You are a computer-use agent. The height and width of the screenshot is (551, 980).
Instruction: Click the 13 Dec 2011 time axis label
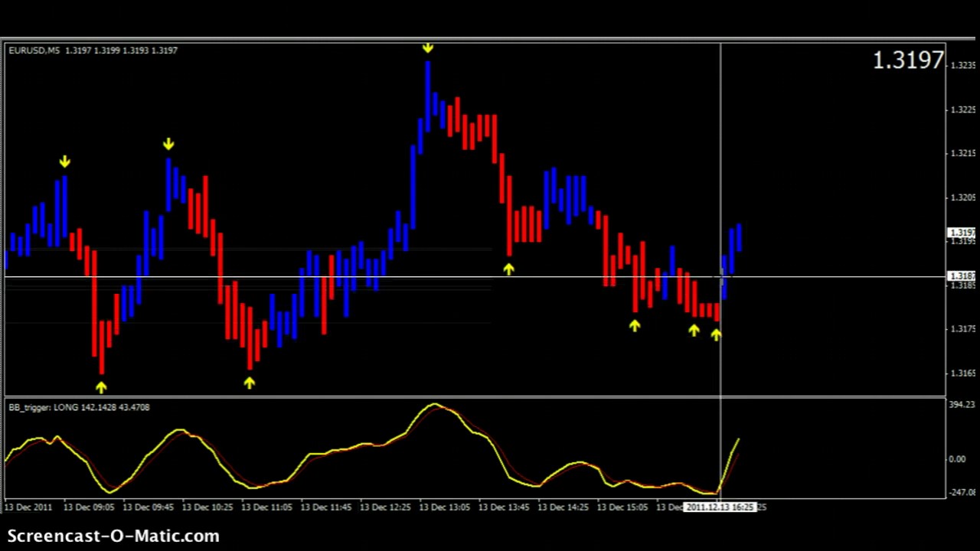point(28,507)
